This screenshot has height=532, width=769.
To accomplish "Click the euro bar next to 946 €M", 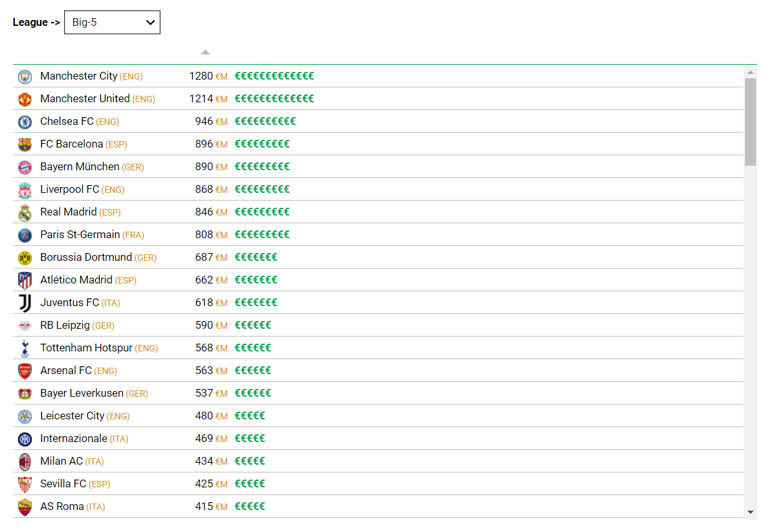I will [x=265, y=121].
